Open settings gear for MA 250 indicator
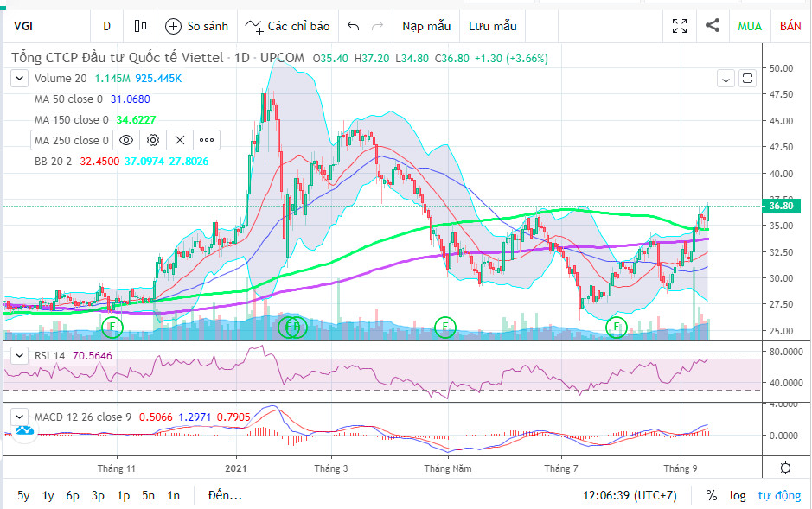 (x=153, y=140)
